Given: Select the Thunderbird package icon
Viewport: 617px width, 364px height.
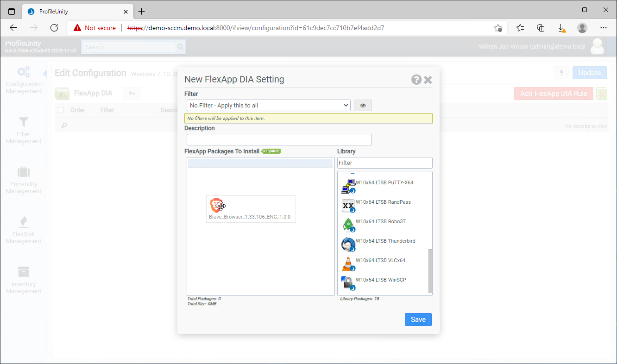Looking at the screenshot, I should click(x=348, y=244).
